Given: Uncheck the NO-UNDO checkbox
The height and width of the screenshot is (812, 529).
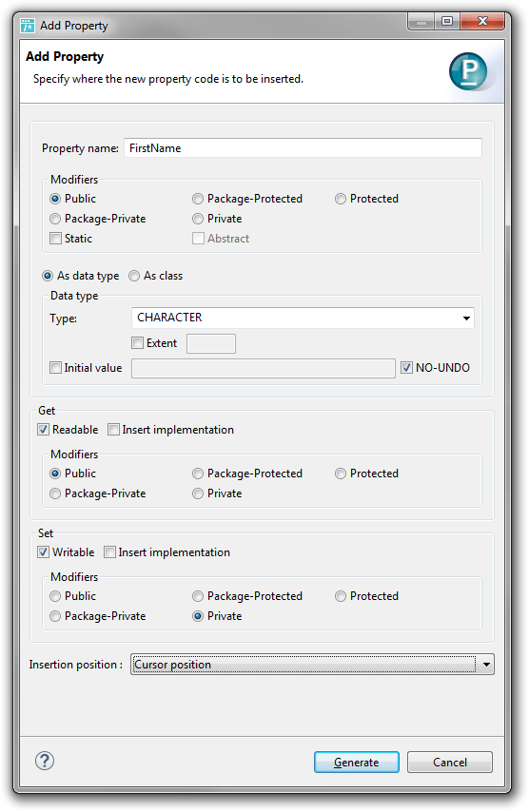Looking at the screenshot, I should click(x=406, y=368).
